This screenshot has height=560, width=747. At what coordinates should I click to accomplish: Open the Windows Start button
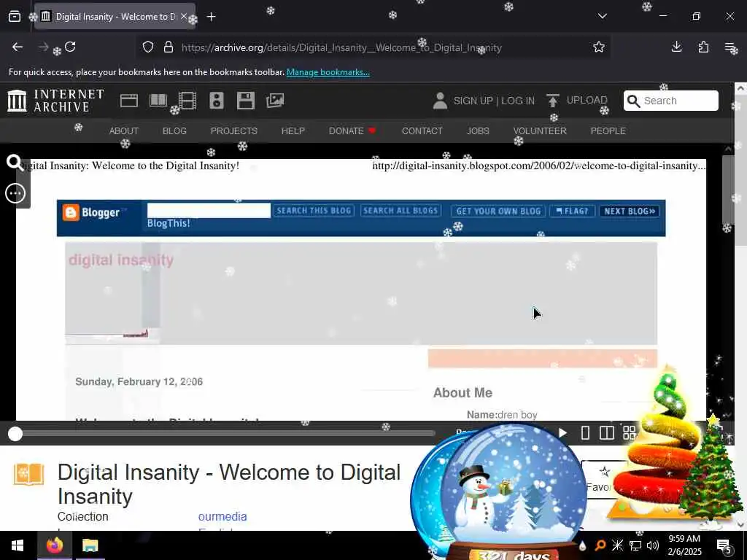point(18,545)
